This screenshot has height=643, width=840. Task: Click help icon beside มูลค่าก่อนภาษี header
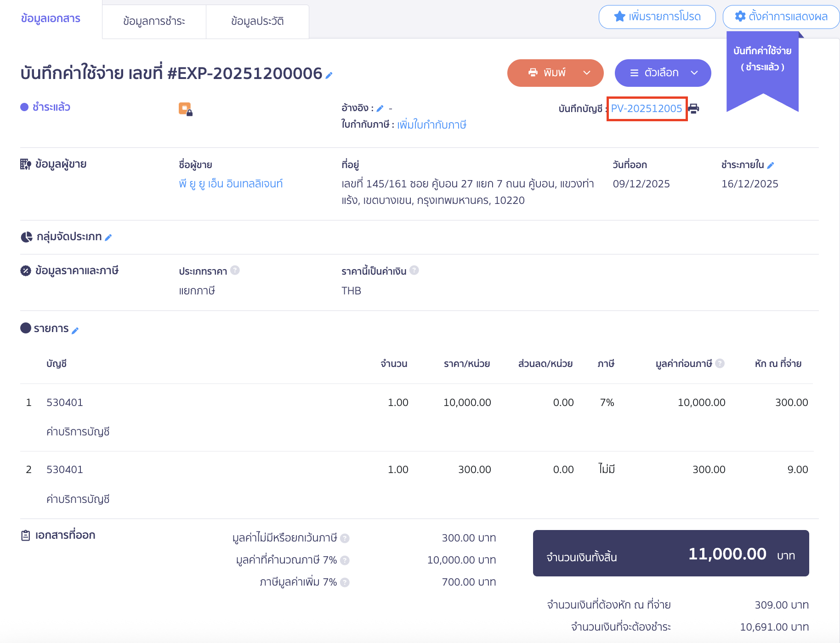(720, 363)
